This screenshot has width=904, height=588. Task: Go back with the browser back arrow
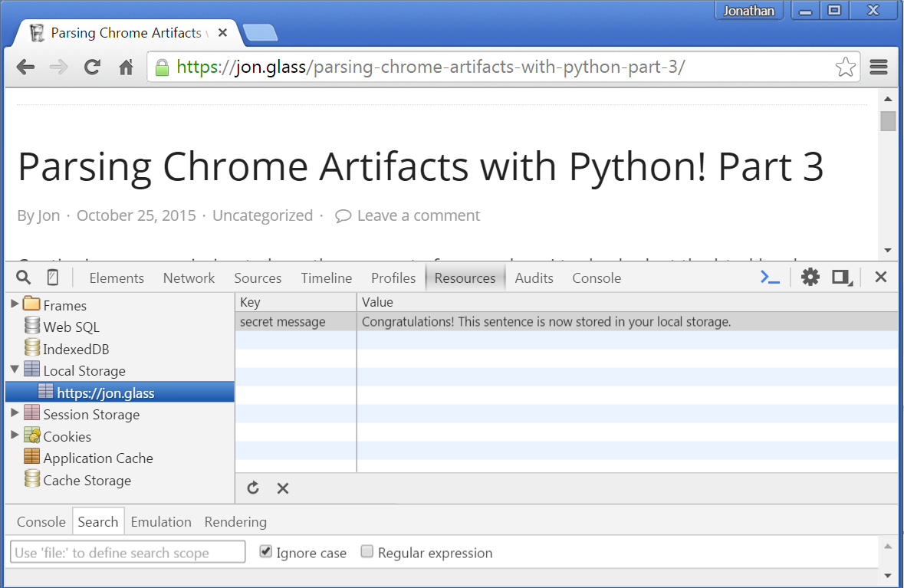[25, 67]
